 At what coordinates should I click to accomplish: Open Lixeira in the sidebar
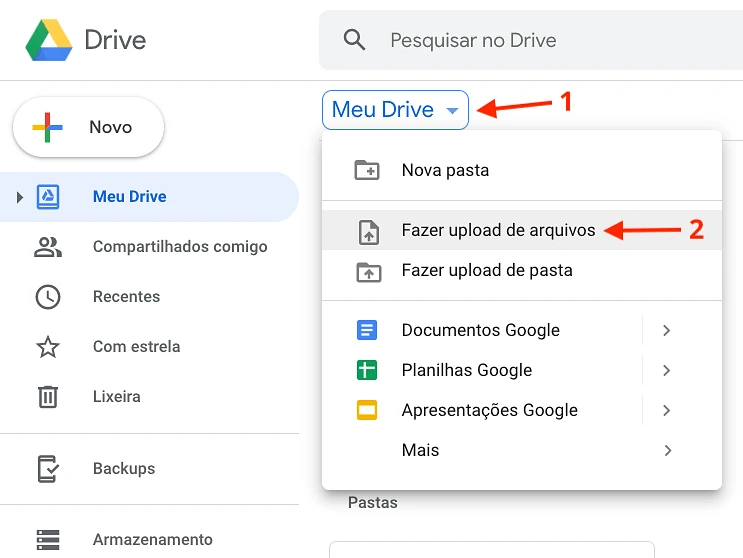click(x=117, y=396)
